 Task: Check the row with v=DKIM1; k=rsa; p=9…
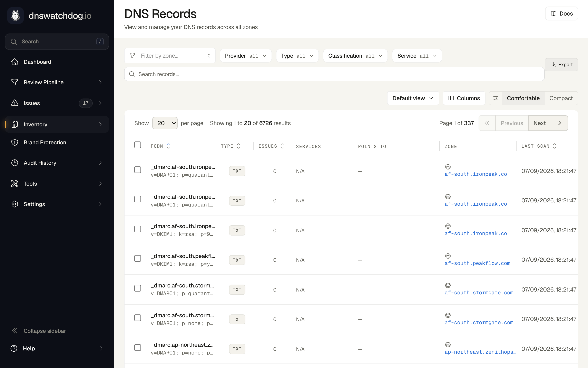(138, 229)
